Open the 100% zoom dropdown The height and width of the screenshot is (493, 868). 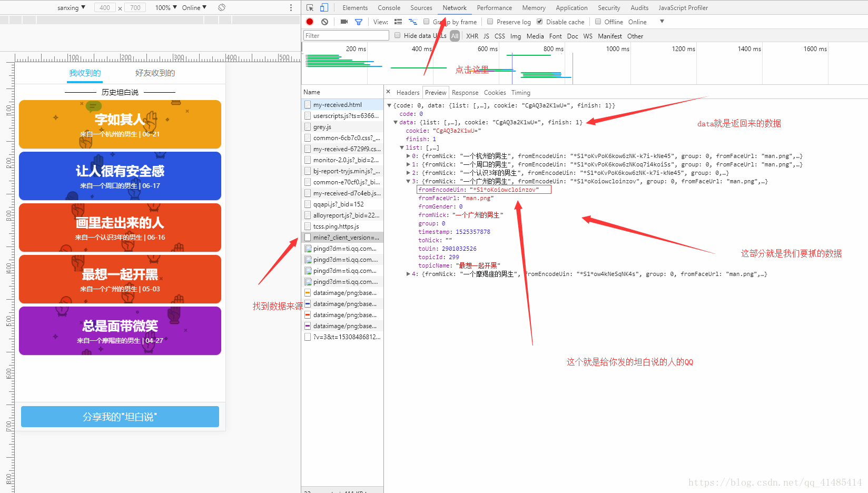tap(166, 8)
